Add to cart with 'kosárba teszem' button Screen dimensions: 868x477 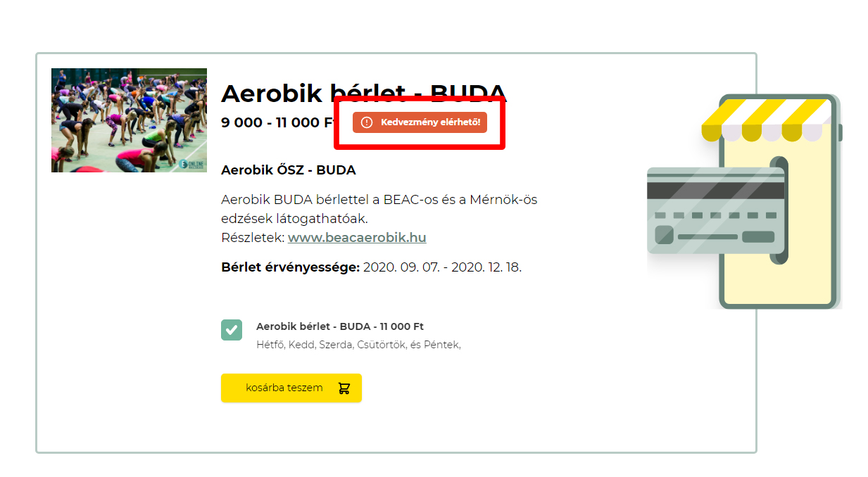tap(291, 388)
